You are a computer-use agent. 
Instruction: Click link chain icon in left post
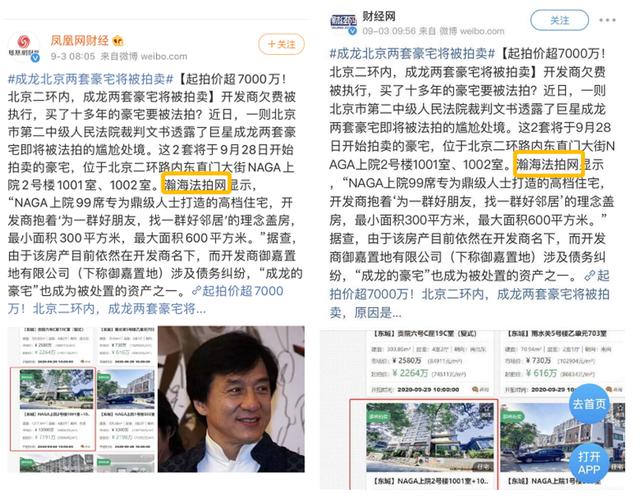point(196,291)
